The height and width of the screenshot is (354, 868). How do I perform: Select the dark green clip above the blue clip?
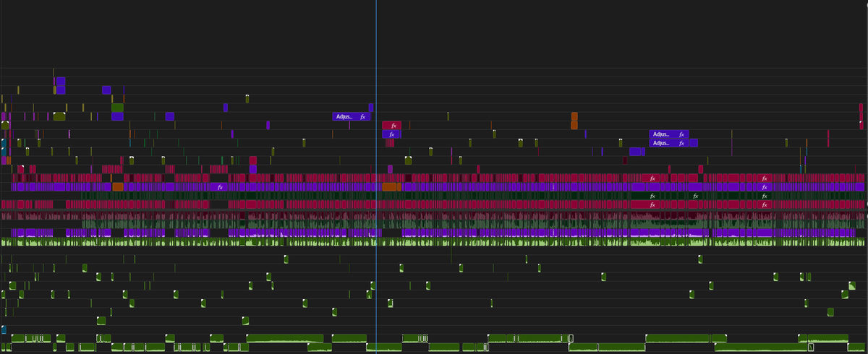coord(117,108)
